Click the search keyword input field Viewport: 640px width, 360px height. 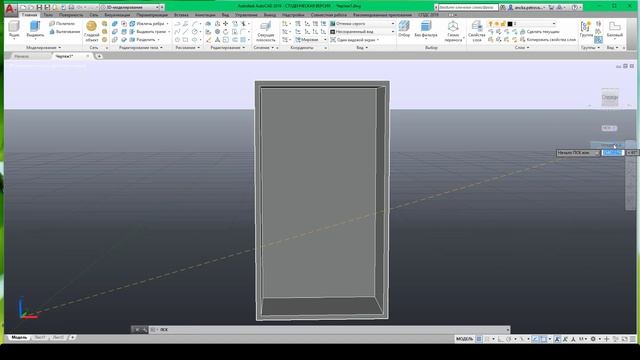(468, 7)
